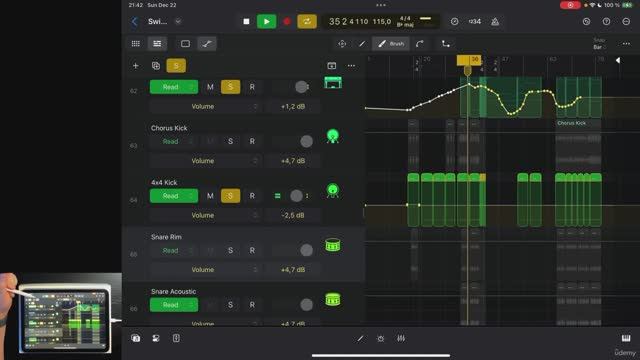Click the Snare Acoustic drum icon
This screenshot has height=360, width=640.
point(333,300)
